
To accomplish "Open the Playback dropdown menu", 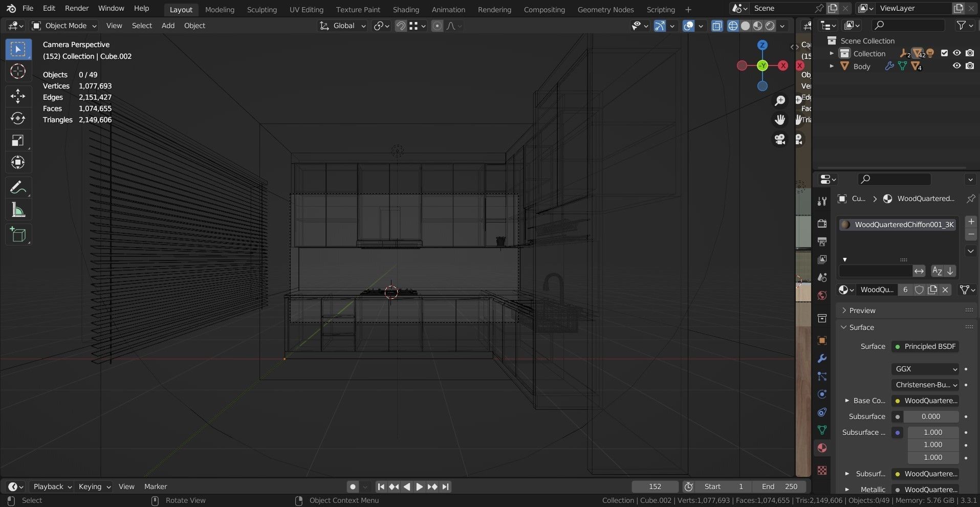I will (x=52, y=487).
